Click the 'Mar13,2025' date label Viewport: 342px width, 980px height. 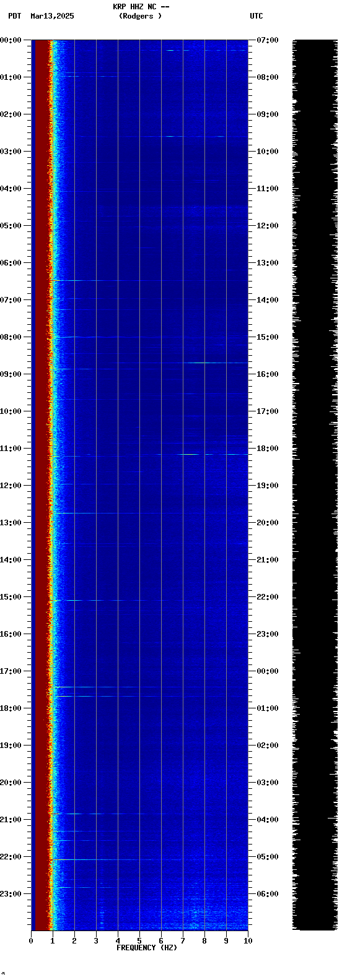coord(52,16)
